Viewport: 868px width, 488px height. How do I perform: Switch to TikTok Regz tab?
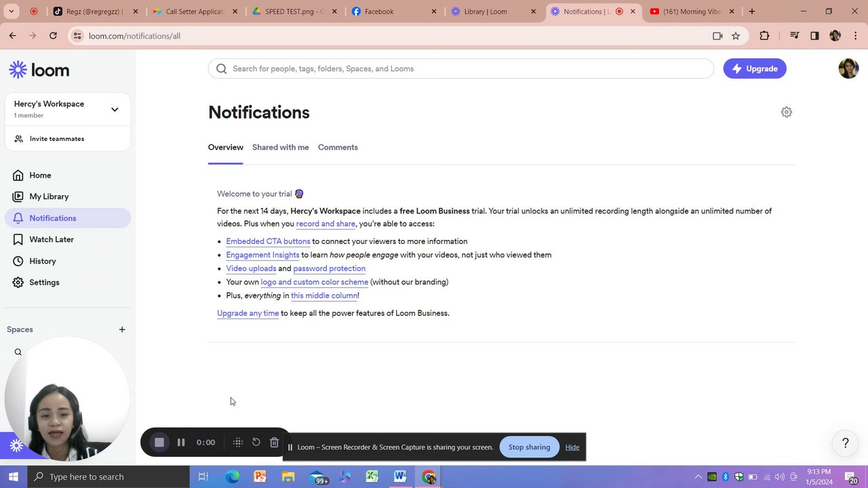pyautogui.click(x=95, y=12)
